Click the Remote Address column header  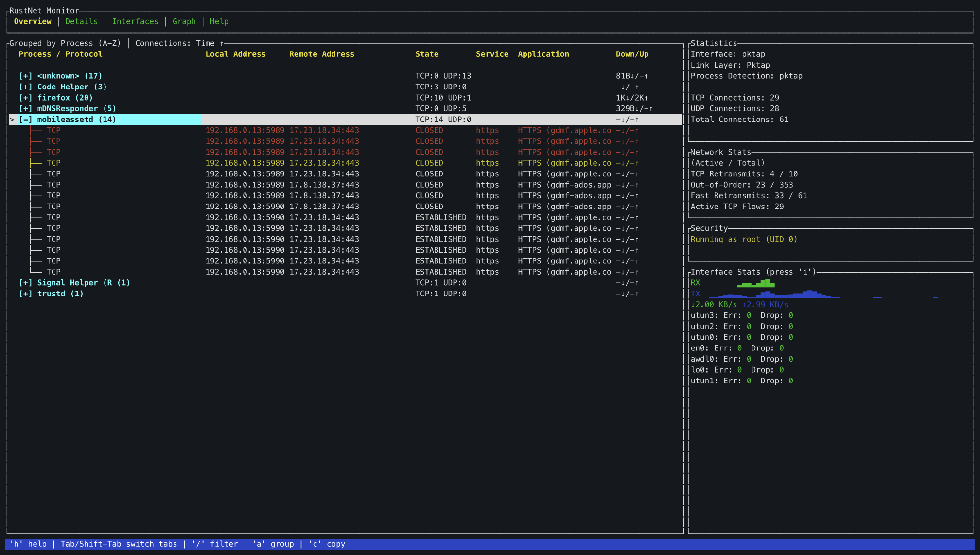(321, 54)
